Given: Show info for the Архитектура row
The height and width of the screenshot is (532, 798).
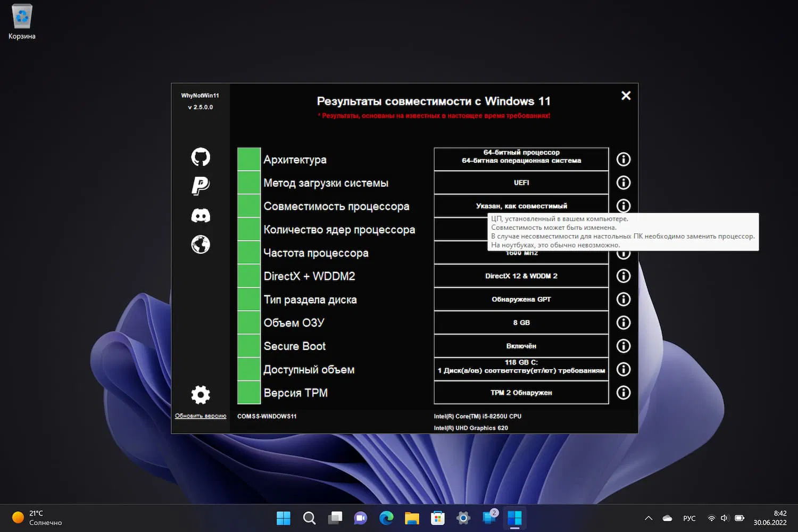Looking at the screenshot, I should (623, 159).
